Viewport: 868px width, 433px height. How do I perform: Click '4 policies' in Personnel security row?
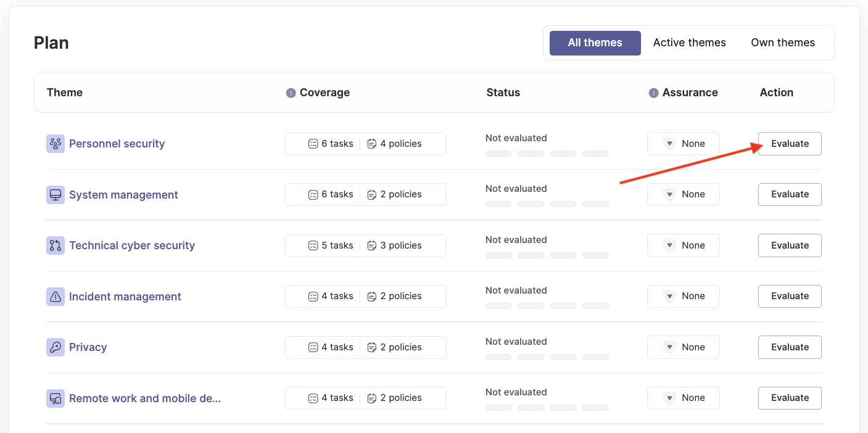pyautogui.click(x=401, y=144)
